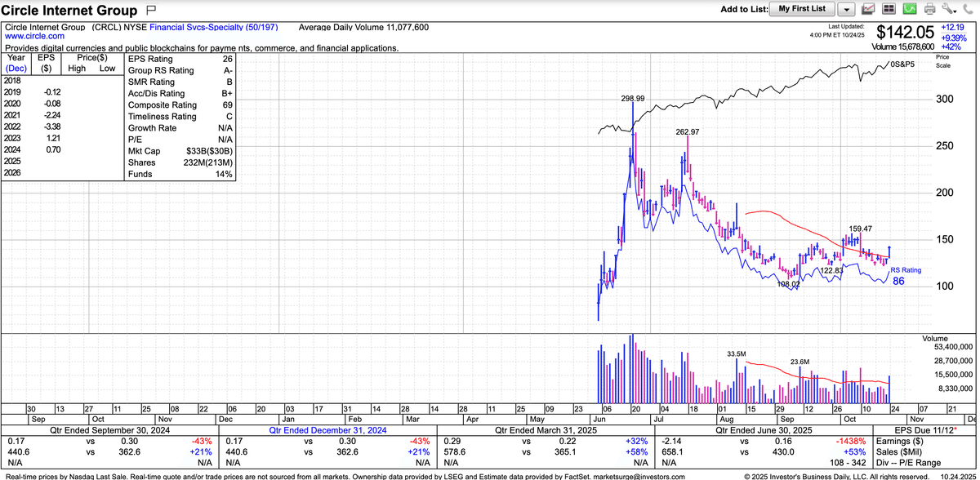The height and width of the screenshot is (480, 980).
Task: Click the flag icon beside Circle Internet Group
Action: [x=150, y=11]
